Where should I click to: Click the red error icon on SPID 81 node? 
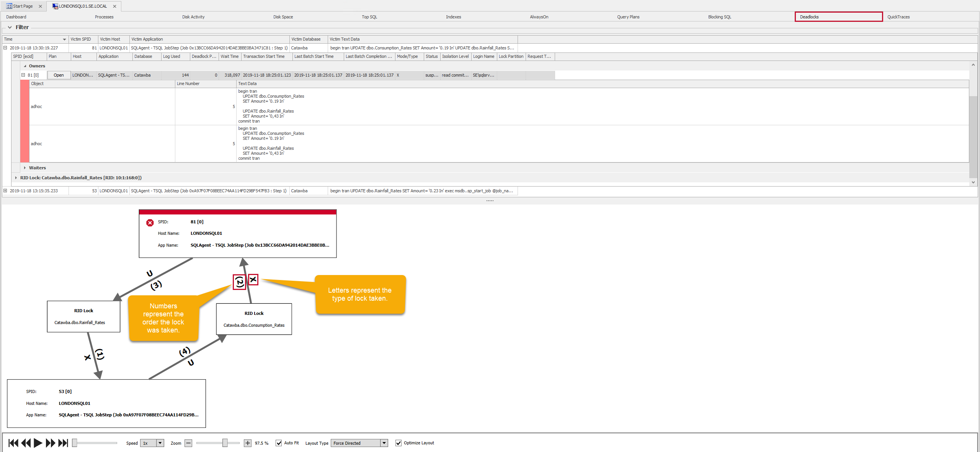[x=150, y=223]
